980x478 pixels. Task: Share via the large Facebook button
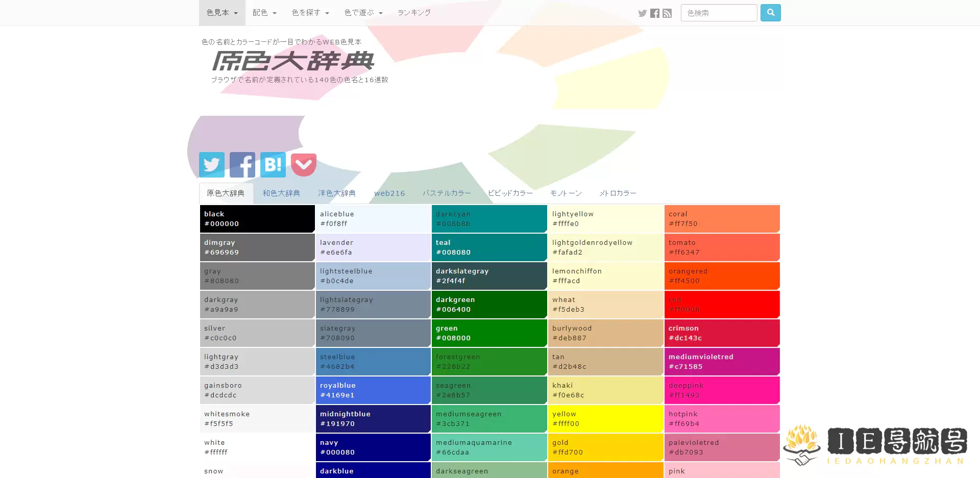pyautogui.click(x=242, y=165)
